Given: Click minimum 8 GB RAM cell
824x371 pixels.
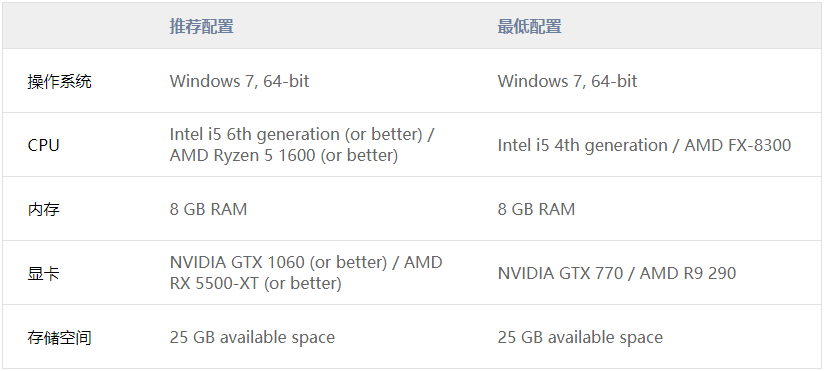Looking at the screenshot, I should click(x=536, y=210).
